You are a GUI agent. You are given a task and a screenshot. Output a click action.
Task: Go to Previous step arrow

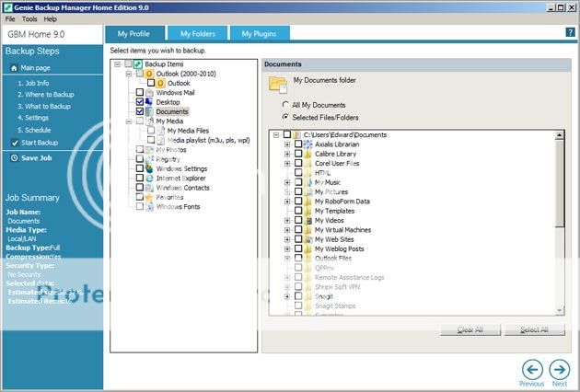coord(532,369)
